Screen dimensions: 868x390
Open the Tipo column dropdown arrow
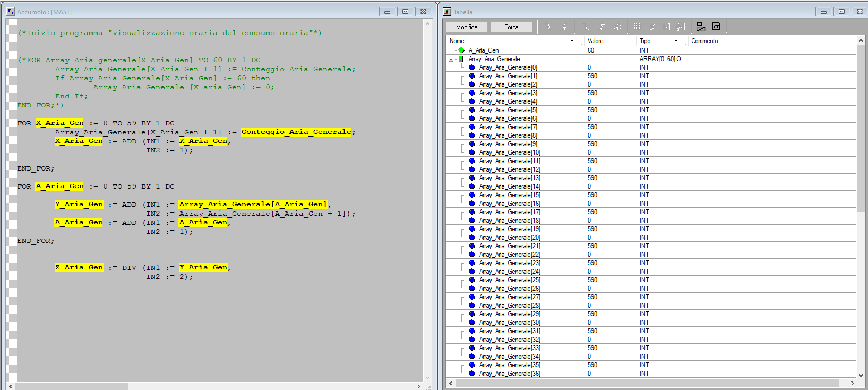click(676, 41)
